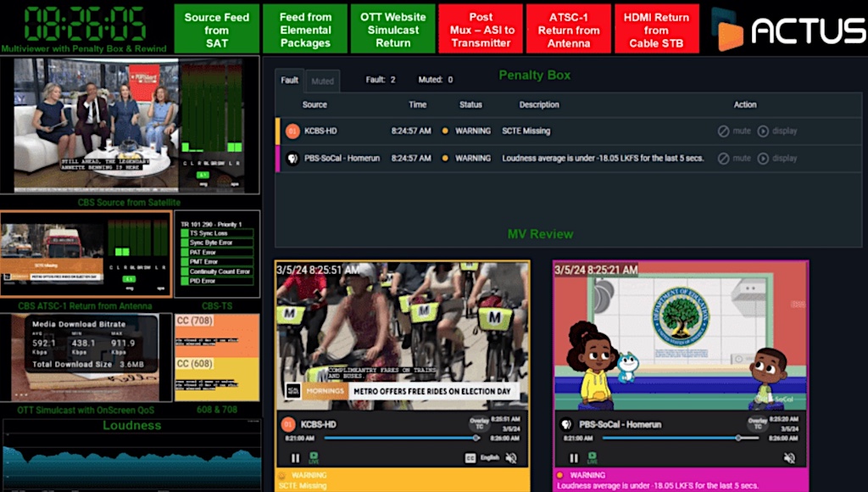This screenshot has height=492, width=868.
Task: Toggle Overlay TC in the KCBS-HD player
Action: pyautogui.click(x=480, y=423)
